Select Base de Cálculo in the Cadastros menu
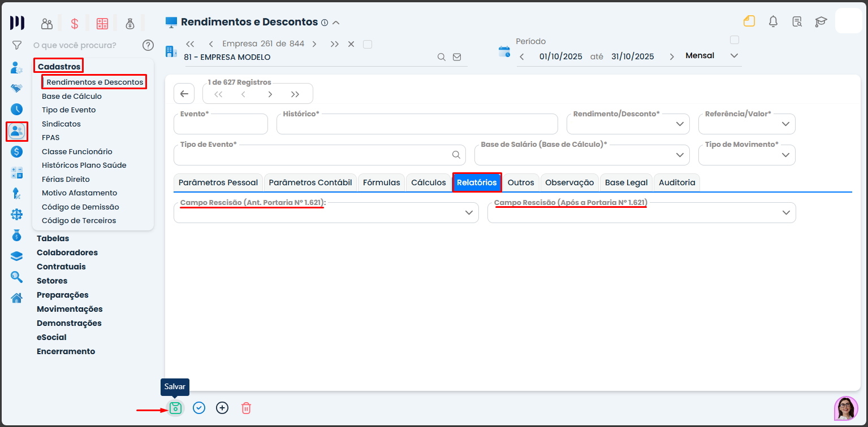This screenshot has width=868, height=427. point(72,96)
